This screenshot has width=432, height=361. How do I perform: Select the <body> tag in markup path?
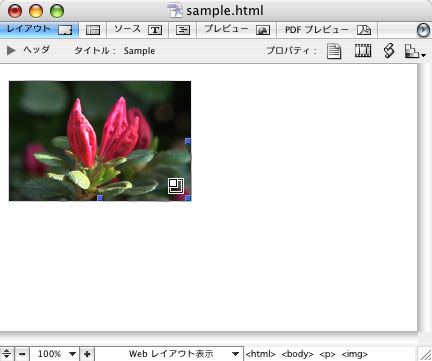(298, 354)
